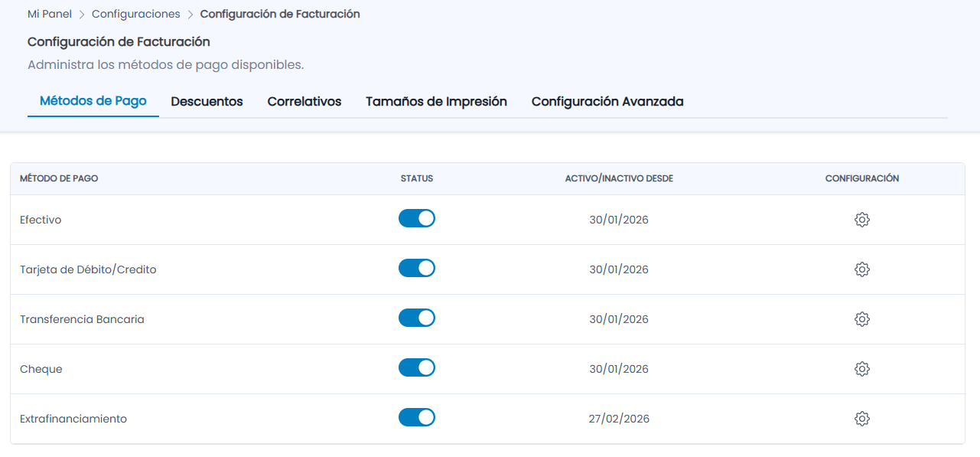Turn off the Cheque status switch
Viewport: 980px width, 457px height.
click(x=417, y=367)
